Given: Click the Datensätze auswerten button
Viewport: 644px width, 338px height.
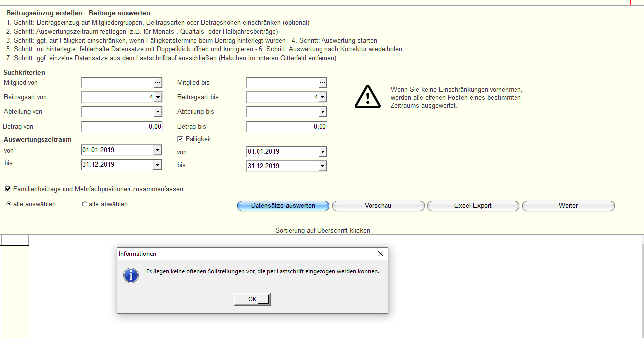Looking at the screenshot, I should tap(283, 206).
